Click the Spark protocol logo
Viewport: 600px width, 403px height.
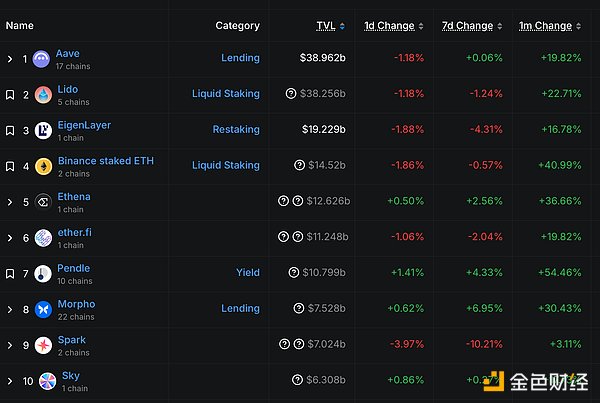click(42, 345)
